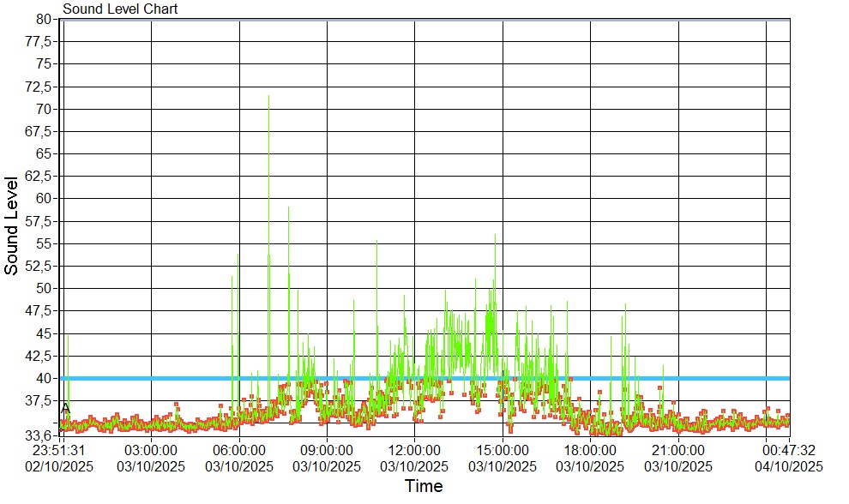Select the 12:00:00 time tick label
Screen dimensions: 849x504
click(414, 449)
